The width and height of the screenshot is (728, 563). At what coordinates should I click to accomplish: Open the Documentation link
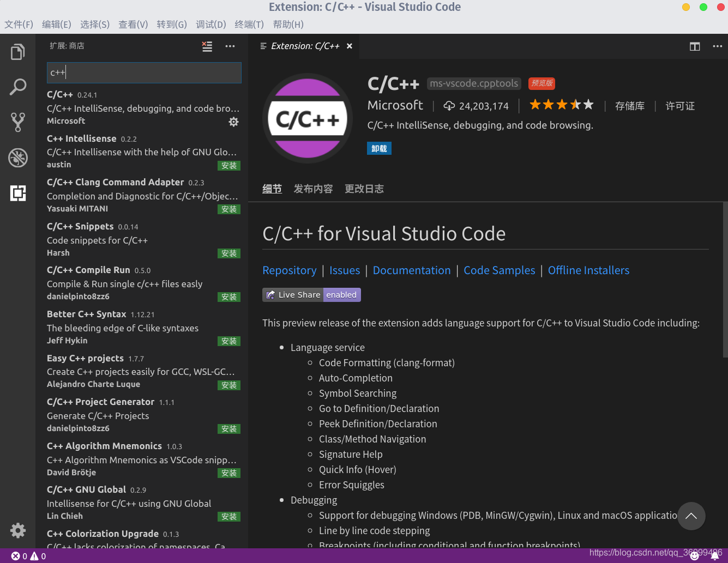(x=412, y=270)
